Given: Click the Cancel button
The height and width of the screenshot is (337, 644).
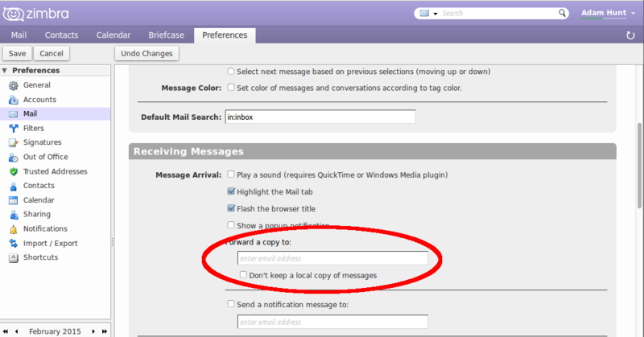Looking at the screenshot, I should tap(52, 53).
